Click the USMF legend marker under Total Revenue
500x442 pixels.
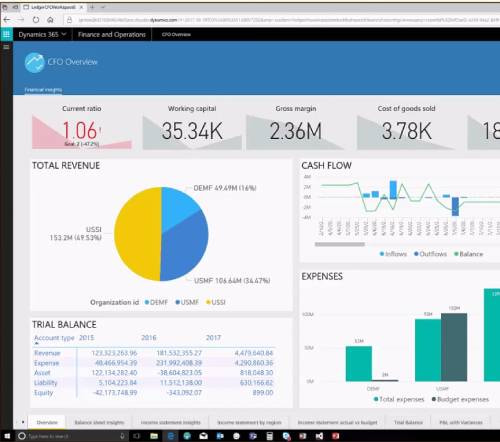point(178,302)
